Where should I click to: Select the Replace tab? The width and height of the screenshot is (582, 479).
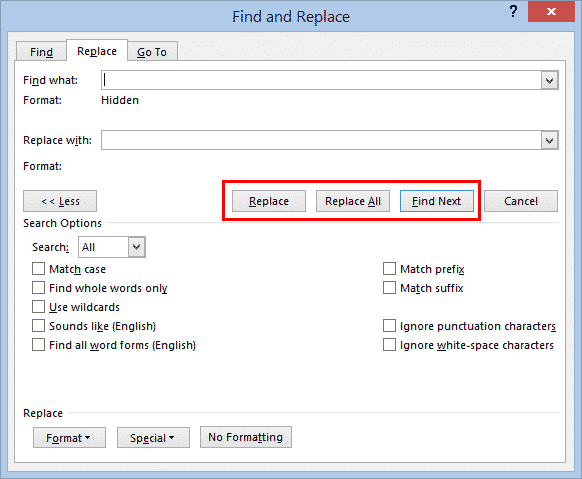click(x=97, y=51)
